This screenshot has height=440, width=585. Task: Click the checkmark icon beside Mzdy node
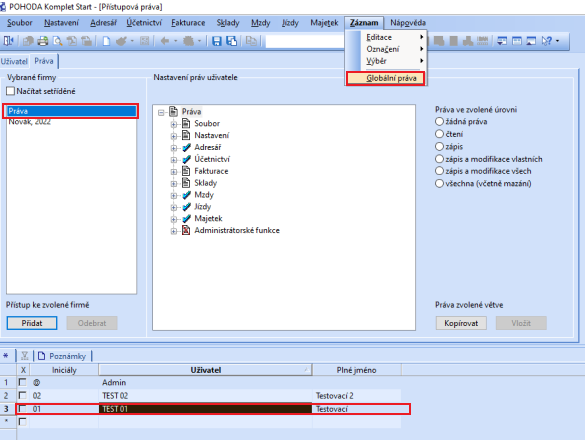[x=186, y=195]
